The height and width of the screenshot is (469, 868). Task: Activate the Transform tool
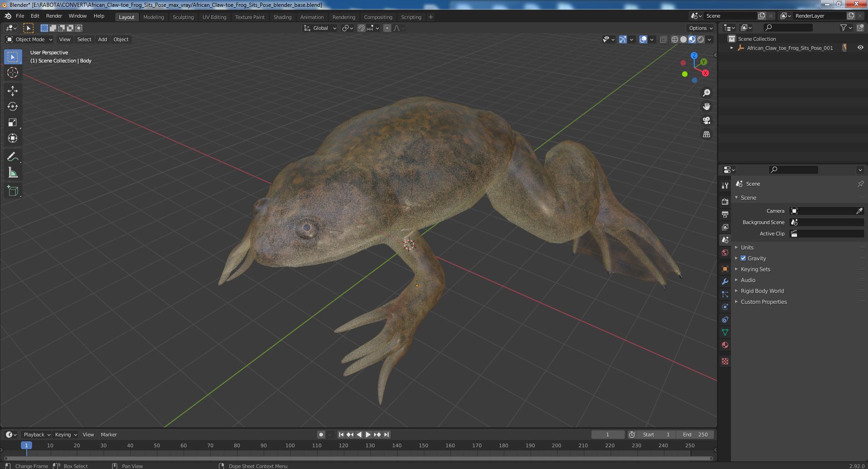click(13, 138)
